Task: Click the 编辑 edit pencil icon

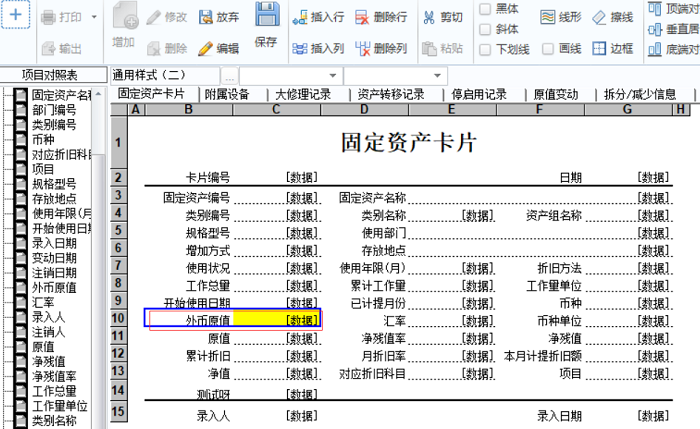Action: pyautogui.click(x=205, y=48)
